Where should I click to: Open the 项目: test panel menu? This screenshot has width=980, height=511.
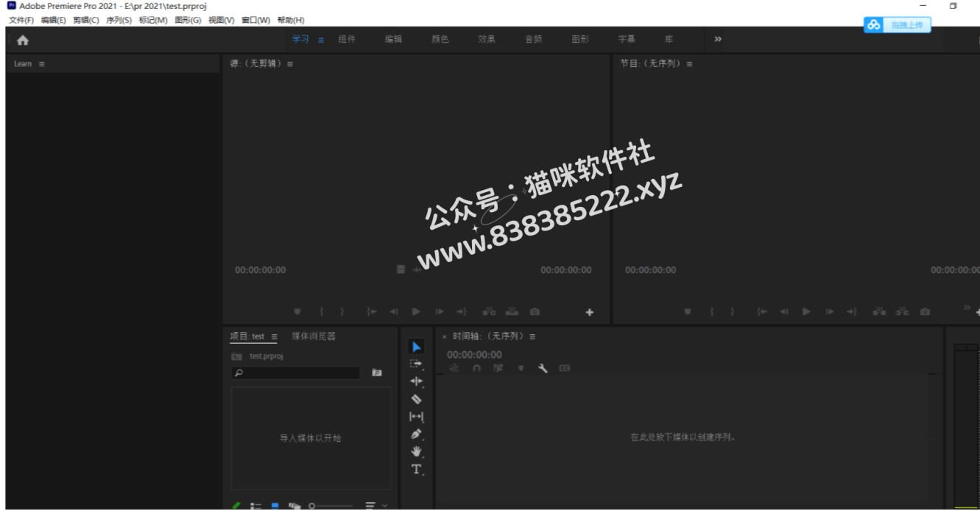pyautogui.click(x=274, y=336)
